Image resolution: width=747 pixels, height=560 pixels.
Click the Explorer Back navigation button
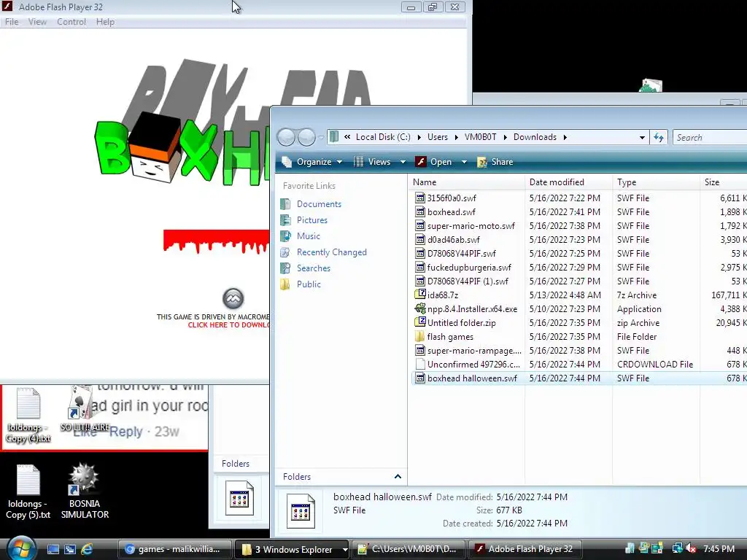pos(286,137)
